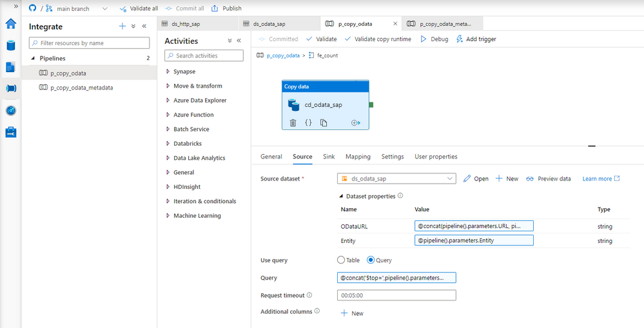Open the Develop hub icon
Viewport: 644px width, 328px height.
(x=11, y=67)
